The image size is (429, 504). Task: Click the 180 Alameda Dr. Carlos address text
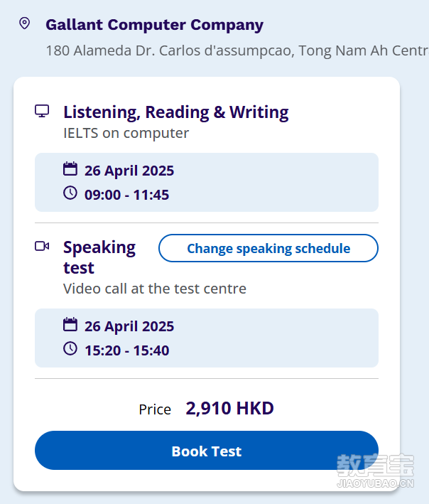point(237,50)
